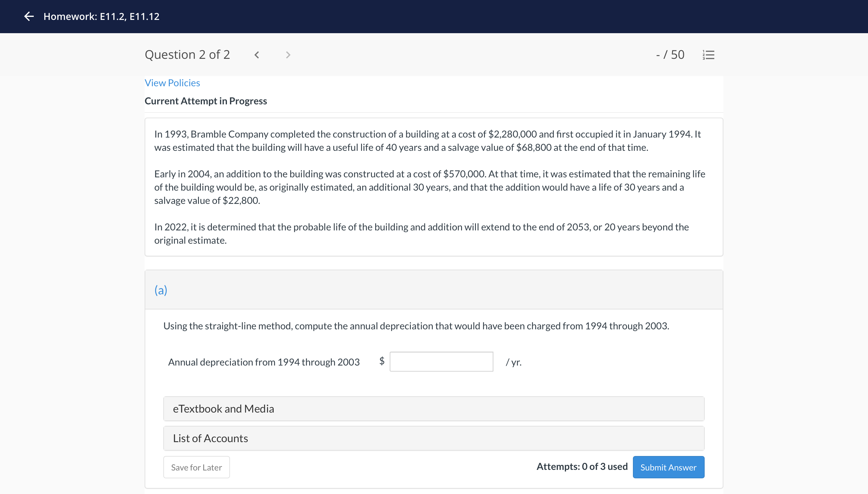Go to next question chevron
This screenshot has width=868, height=494.
tap(288, 55)
